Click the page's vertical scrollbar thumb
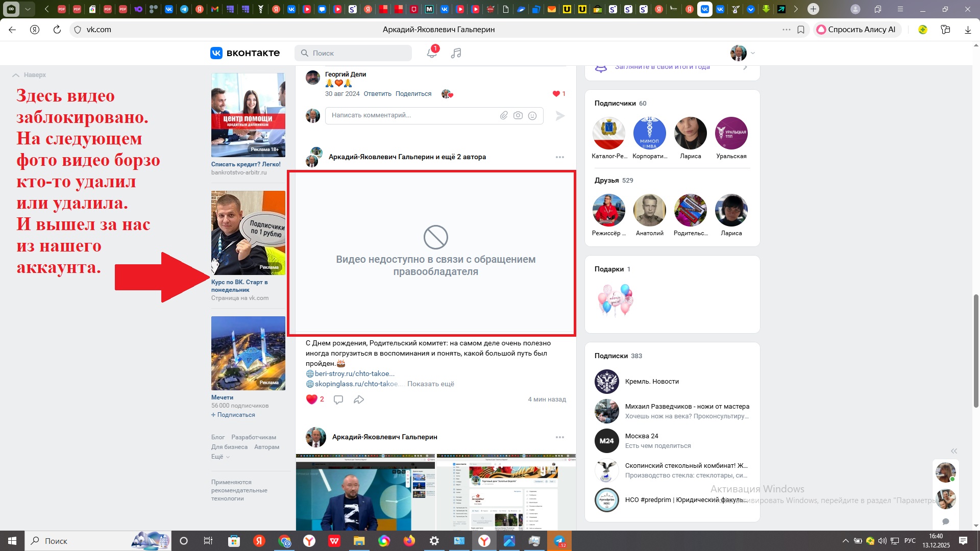 pos(976,351)
